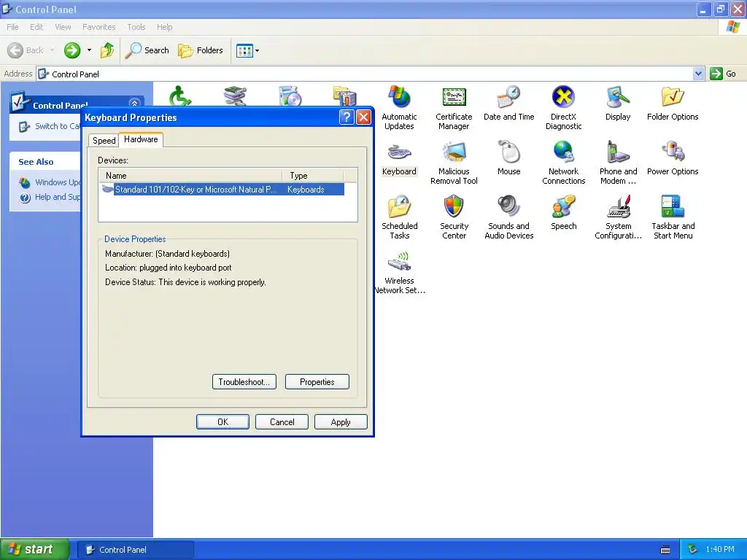
Task: Open Help and Support sidebar link
Action: (x=57, y=197)
